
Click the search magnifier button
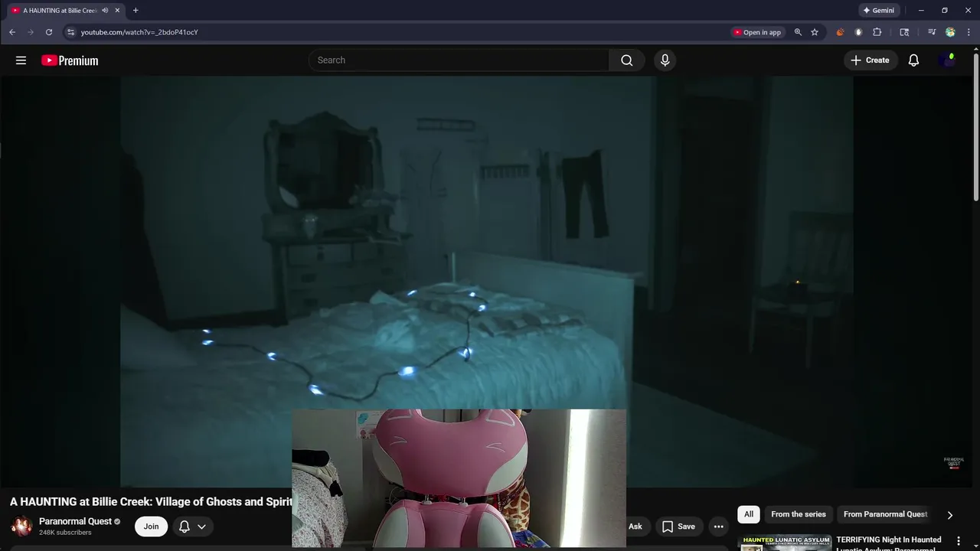pos(627,60)
